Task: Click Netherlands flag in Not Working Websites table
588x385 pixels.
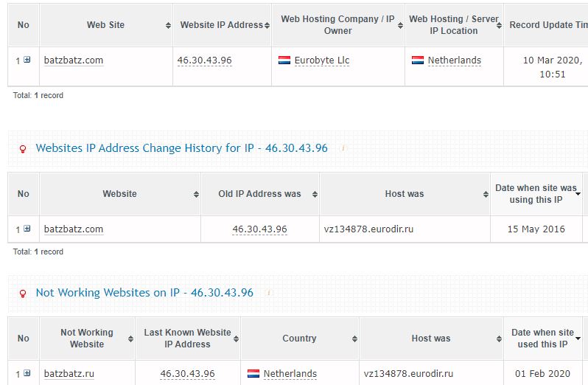Action: 253,374
